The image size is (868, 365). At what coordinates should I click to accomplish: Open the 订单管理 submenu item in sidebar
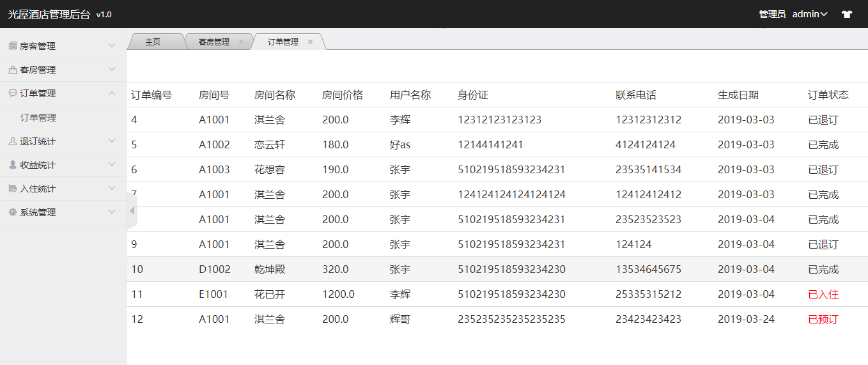pos(38,118)
